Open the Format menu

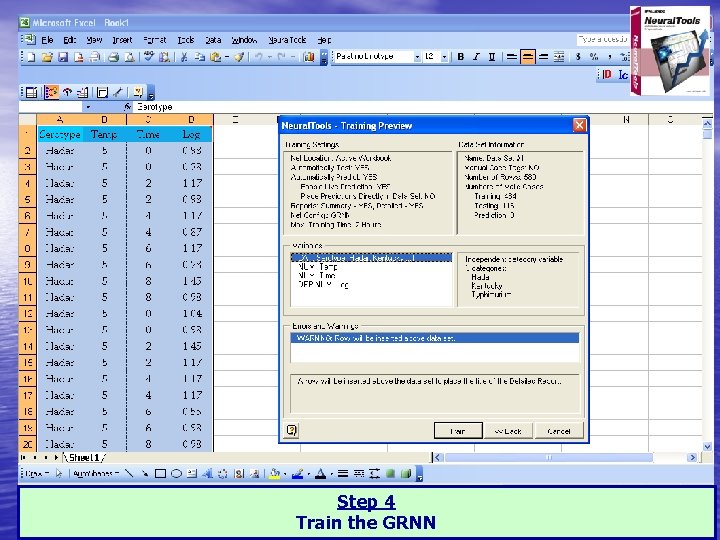(x=154, y=40)
